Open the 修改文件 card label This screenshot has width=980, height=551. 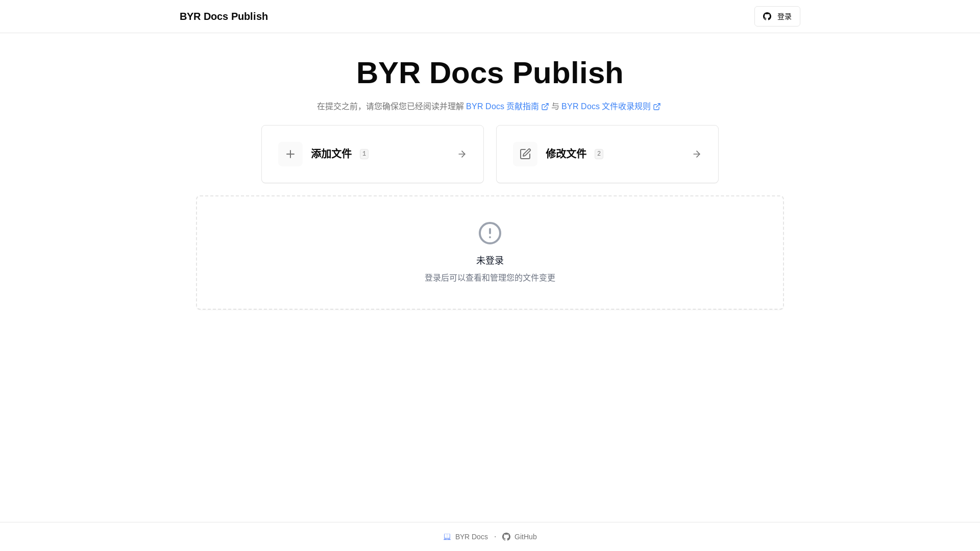coord(566,154)
